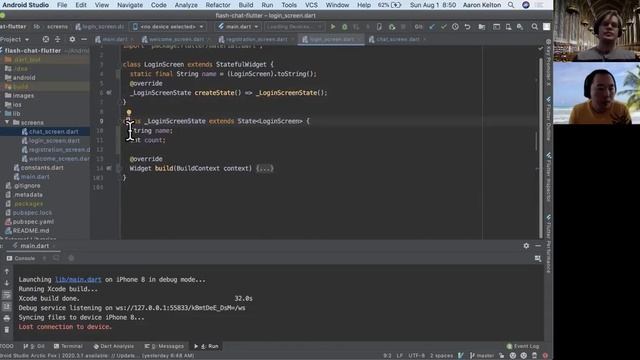Switch to registration_screen.dart editor tab

click(x=256, y=39)
